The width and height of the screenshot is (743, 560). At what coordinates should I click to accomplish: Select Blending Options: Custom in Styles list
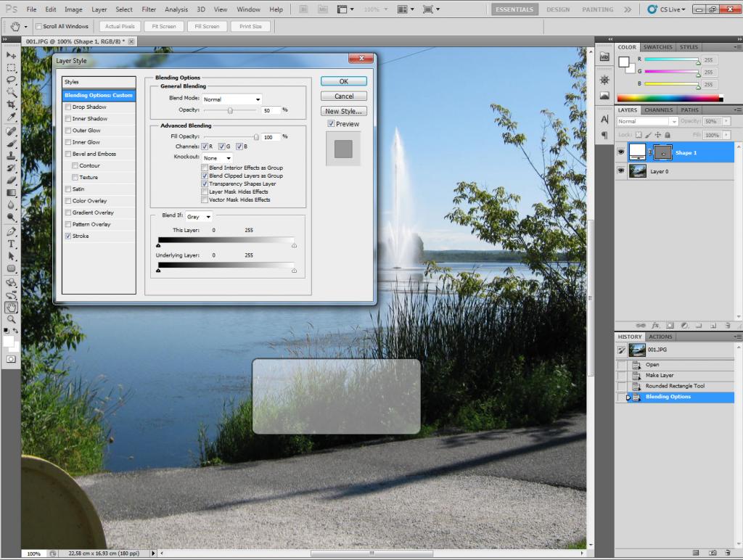pyautogui.click(x=99, y=95)
